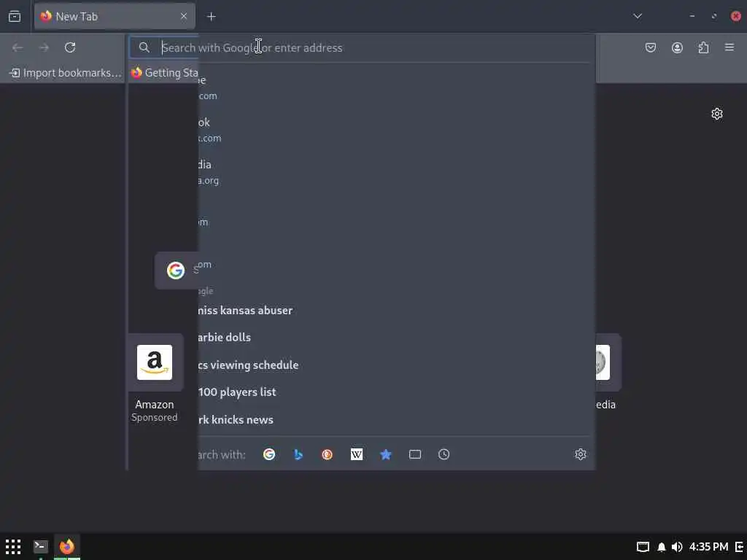Launch the terminal from the taskbar

point(41,547)
